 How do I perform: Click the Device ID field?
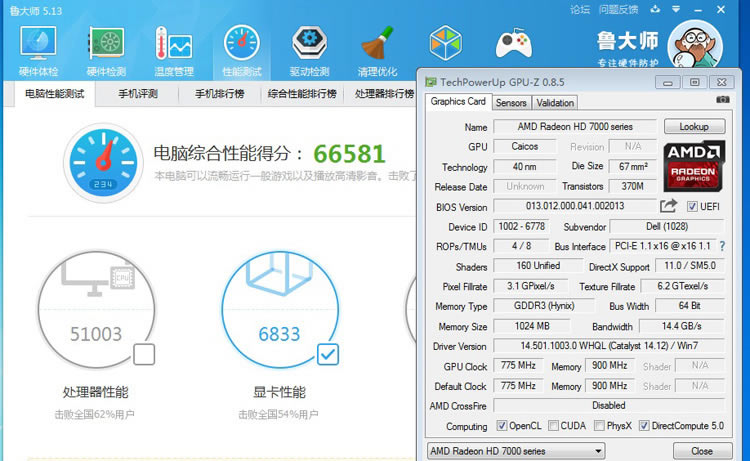[522, 226]
